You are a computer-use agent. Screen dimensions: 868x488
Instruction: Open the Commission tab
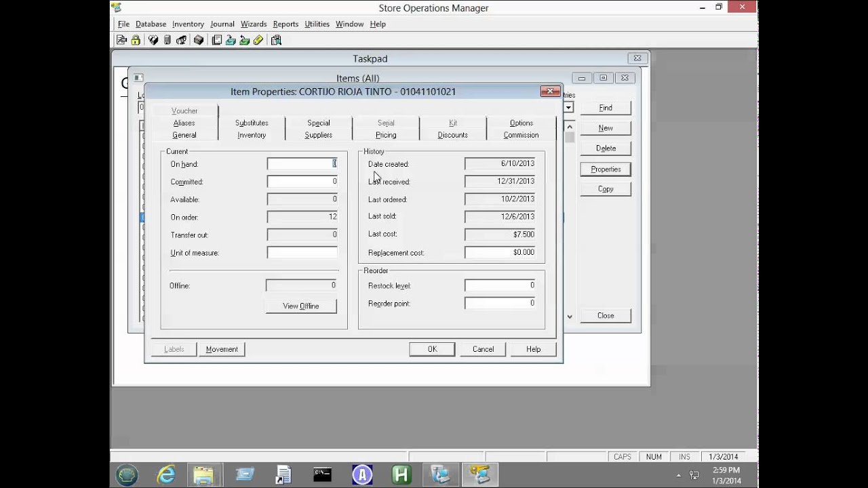point(521,135)
